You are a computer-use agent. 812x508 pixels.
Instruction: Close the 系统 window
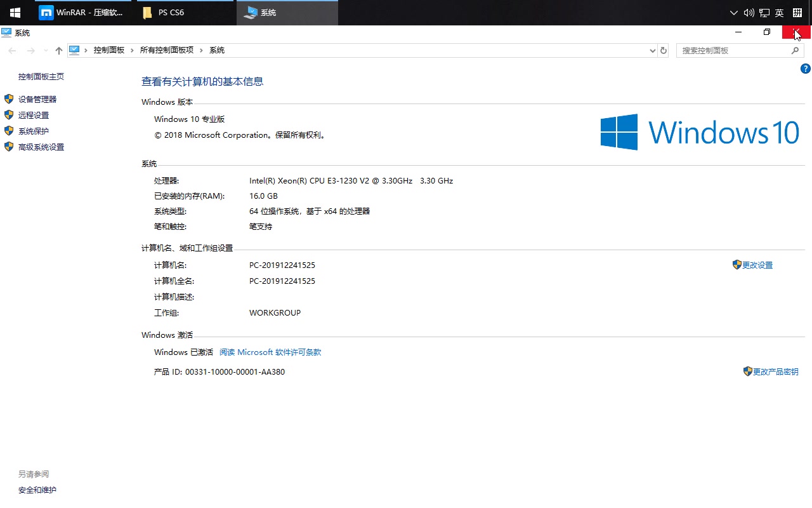tap(797, 32)
